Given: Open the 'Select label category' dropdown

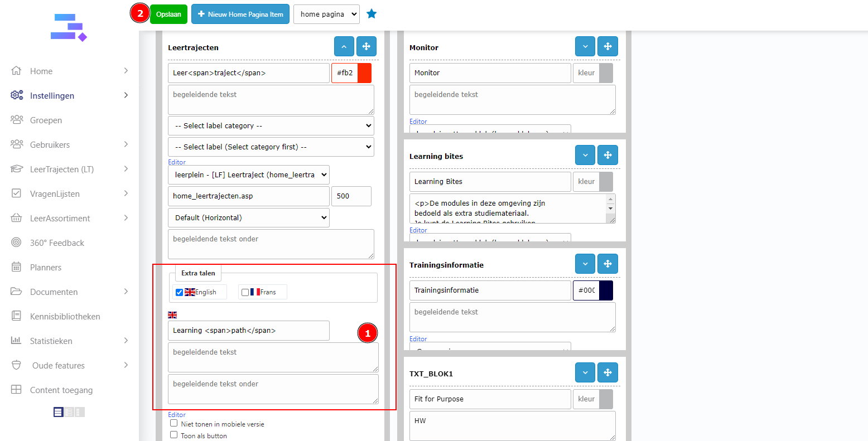Looking at the screenshot, I should (271, 126).
